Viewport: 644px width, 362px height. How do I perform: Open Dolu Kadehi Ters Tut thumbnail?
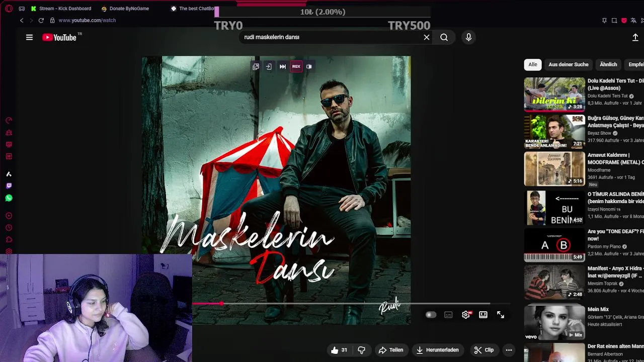pyautogui.click(x=554, y=94)
